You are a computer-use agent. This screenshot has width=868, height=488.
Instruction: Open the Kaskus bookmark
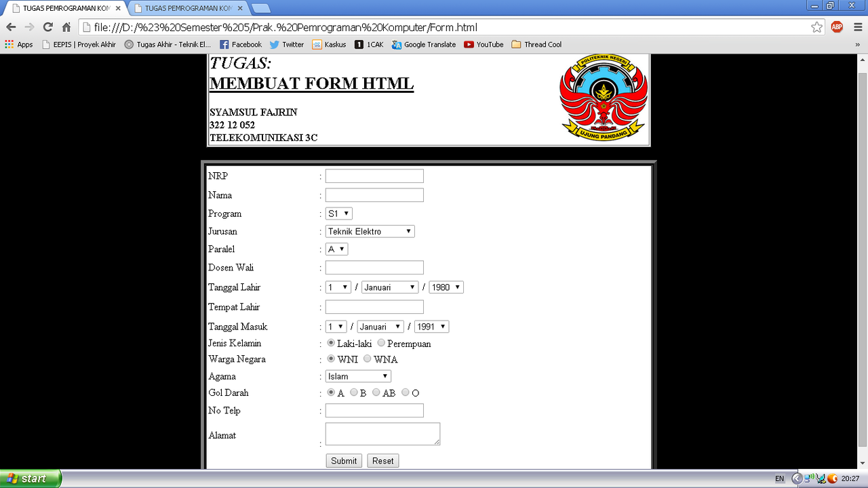329,44
